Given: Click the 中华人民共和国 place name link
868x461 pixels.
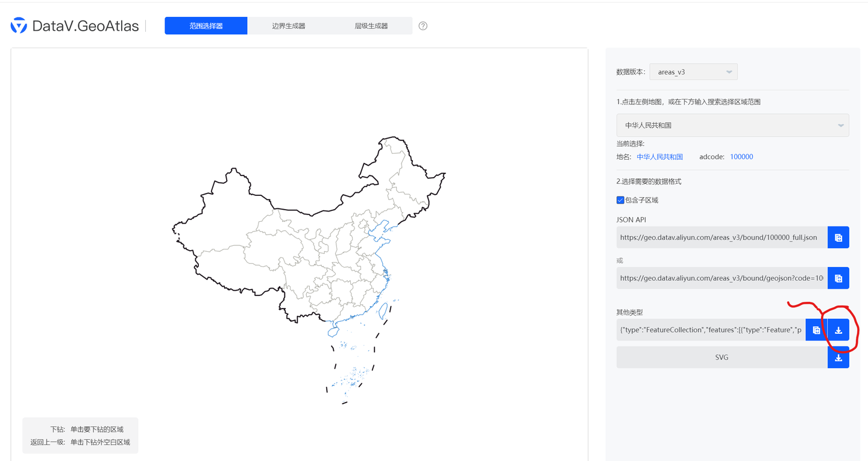Looking at the screenshot, I should pos(660,156).
